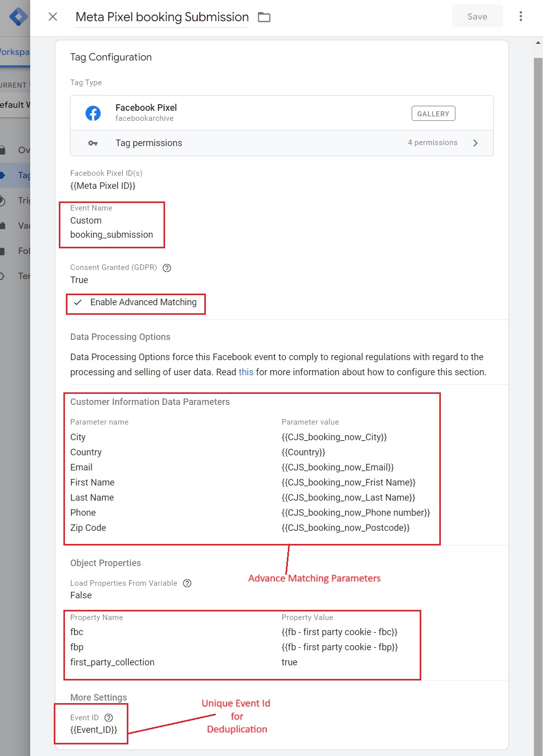Select the Overview icon in the left sidebar
The image size is (543, 756).
pos(3,150)
